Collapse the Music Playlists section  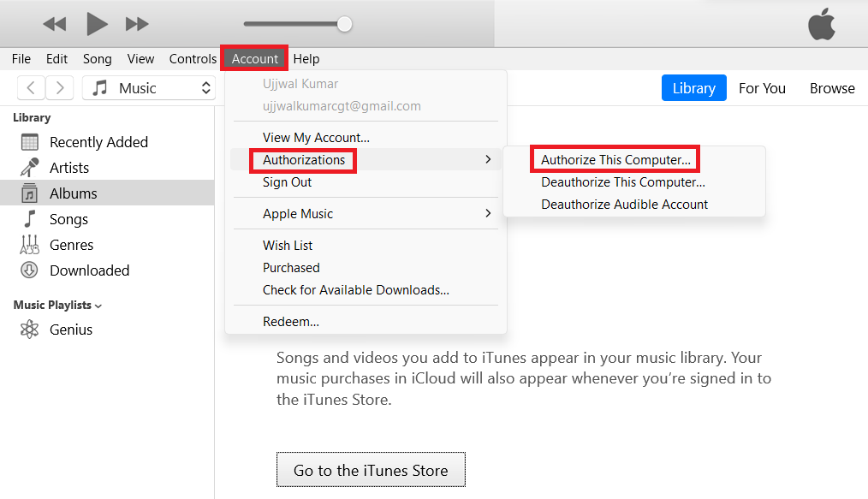tap(98, 306)
